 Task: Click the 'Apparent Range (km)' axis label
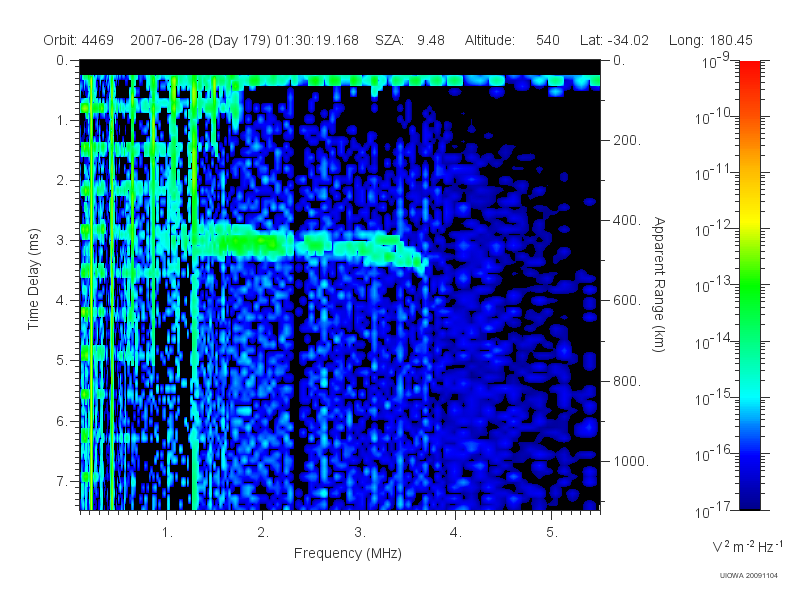click(660, 285)
